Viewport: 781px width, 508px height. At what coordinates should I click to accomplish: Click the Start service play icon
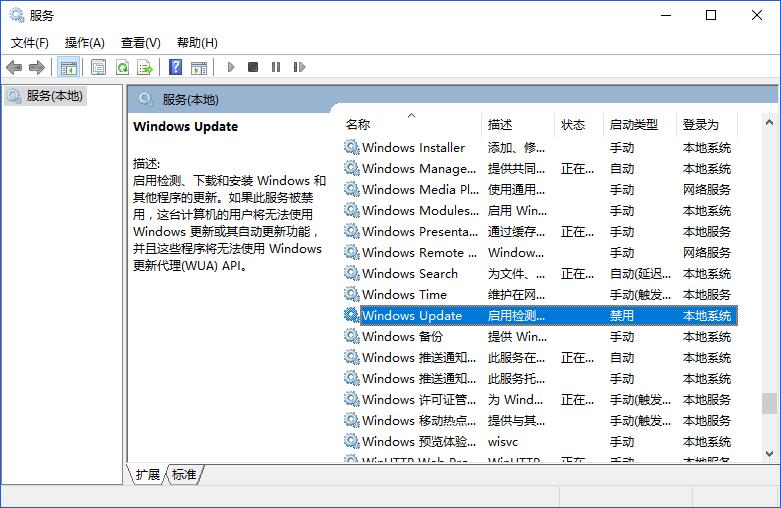click(x=231, y=67)
